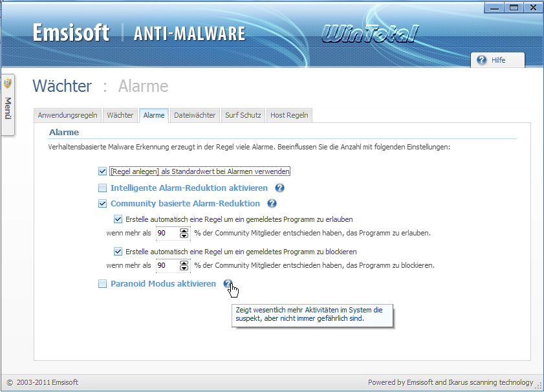This screenshot has height=392, width=544.
Task: Open the Host Regeln tab
Action: pos(289,116)
